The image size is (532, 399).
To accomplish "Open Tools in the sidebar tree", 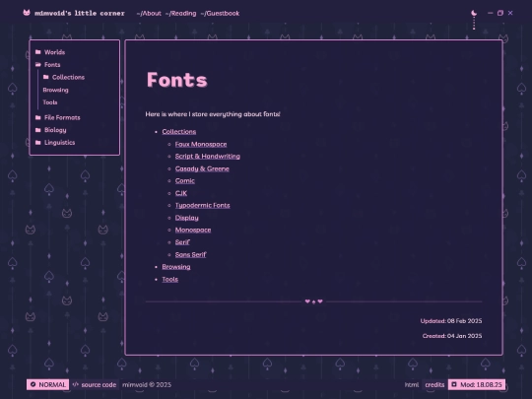I will [50, 102].
